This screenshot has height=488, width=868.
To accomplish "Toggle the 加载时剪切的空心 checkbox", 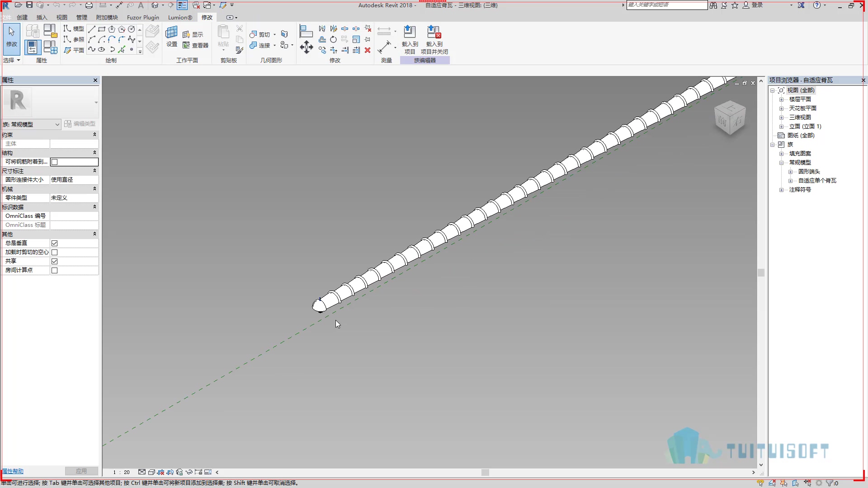I will (54, 252).
